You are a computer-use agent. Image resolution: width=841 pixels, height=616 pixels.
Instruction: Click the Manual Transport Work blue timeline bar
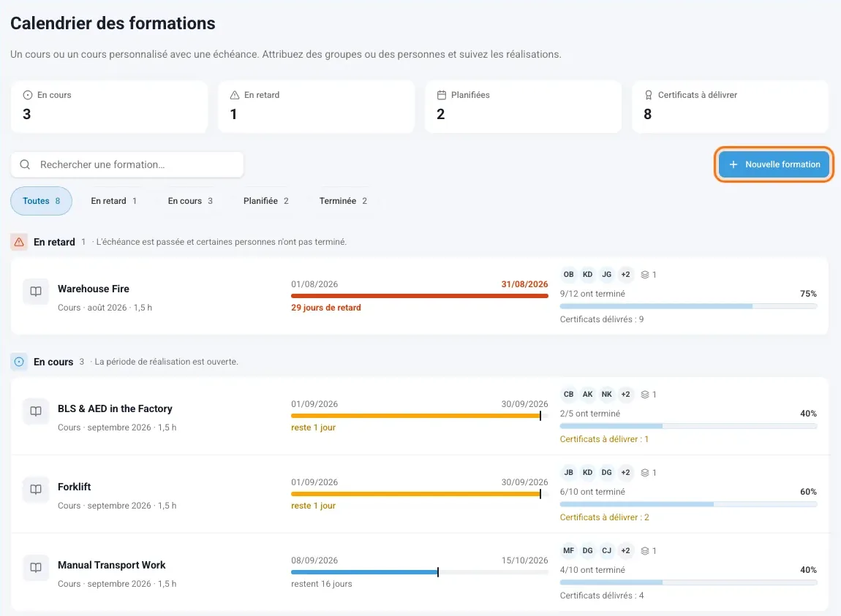click(365, 573)
